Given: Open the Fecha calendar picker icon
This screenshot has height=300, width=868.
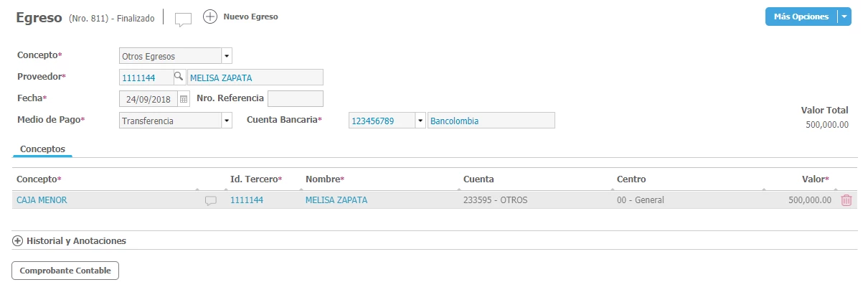Looking at the screenshot, I should pyautogui.click(x=183, y=98).
